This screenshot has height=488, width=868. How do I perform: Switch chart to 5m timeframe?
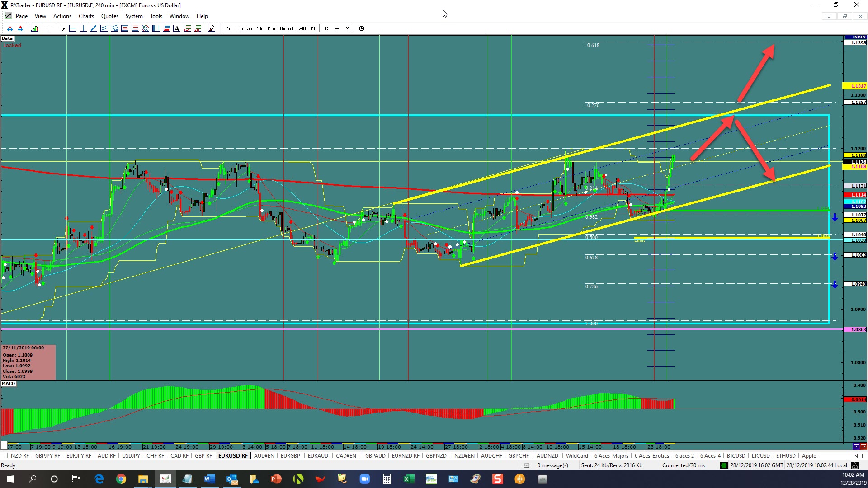[250, 28]
